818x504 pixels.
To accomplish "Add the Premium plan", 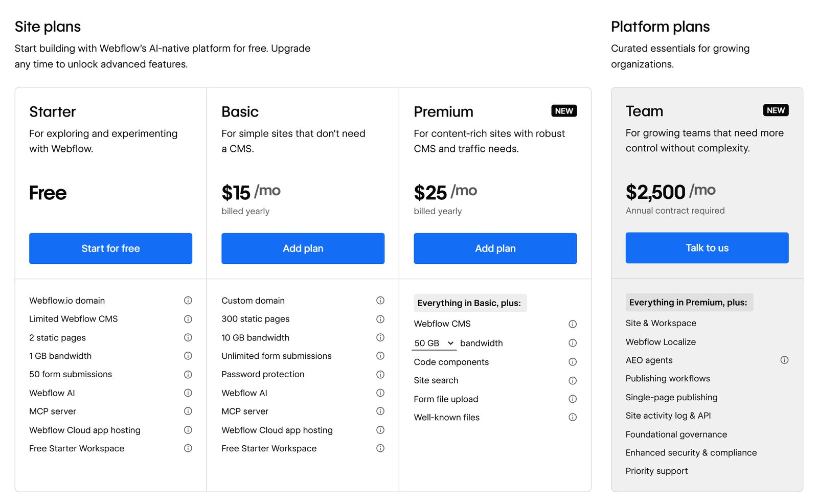I will 495,248.
